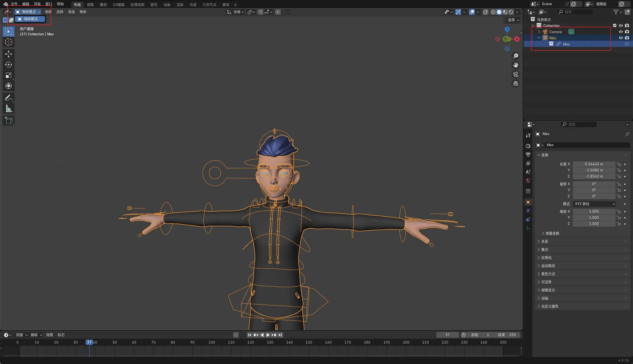
Task: Open the World properties tab
Action: click(528, 181)
